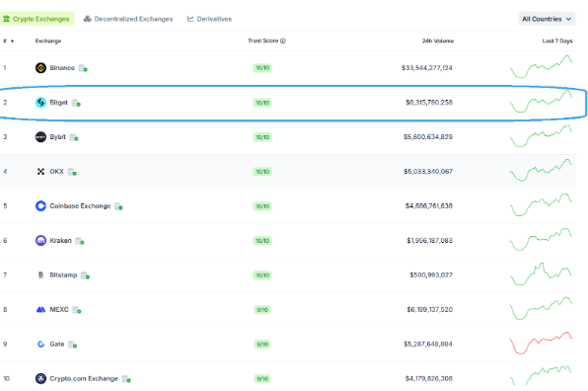Click MEXC's 9/10 trust score badge
Image resolution: width=588 pixels, height=391 pixels.
click(x=262, y=310)
